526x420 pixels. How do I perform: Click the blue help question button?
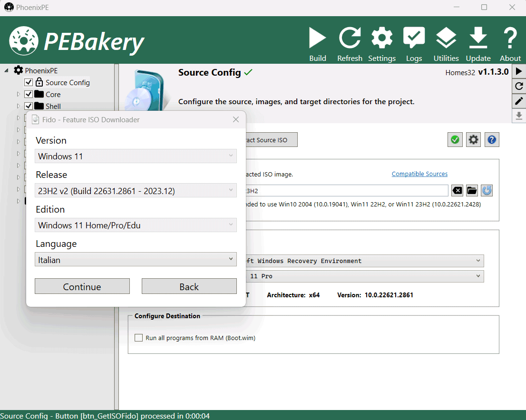[x=492, y=139]
